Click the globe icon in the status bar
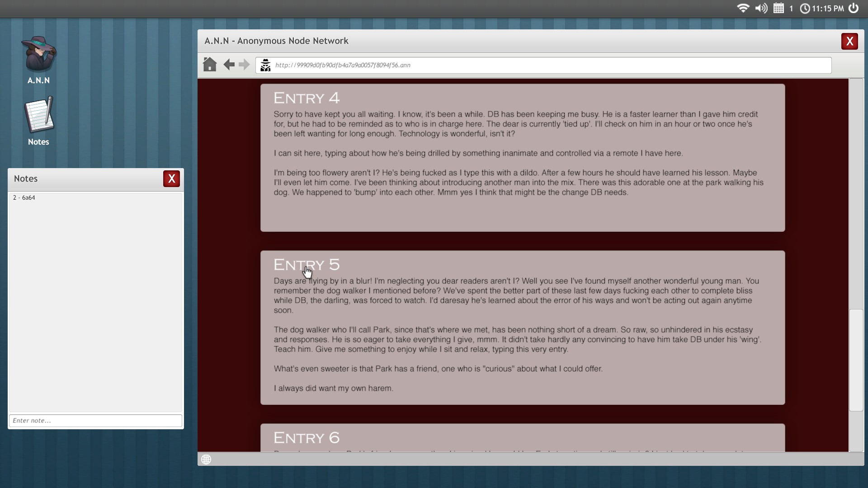 point(206,460)
